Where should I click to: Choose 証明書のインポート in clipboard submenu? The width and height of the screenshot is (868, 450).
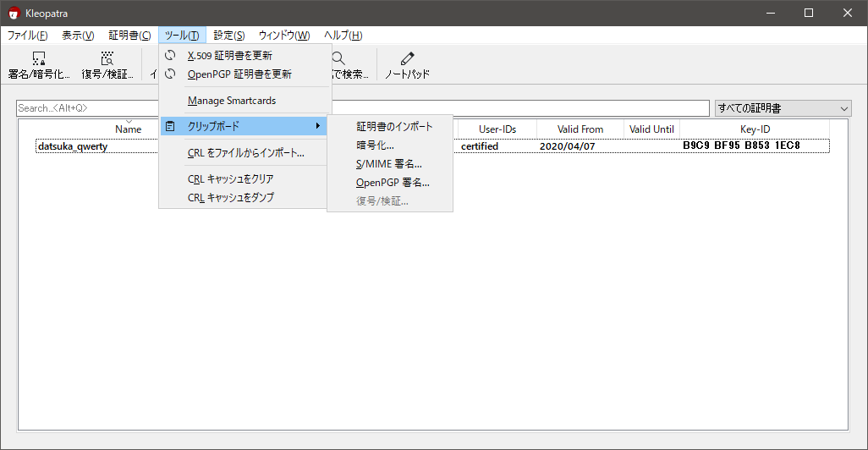(x=390, y=127)
